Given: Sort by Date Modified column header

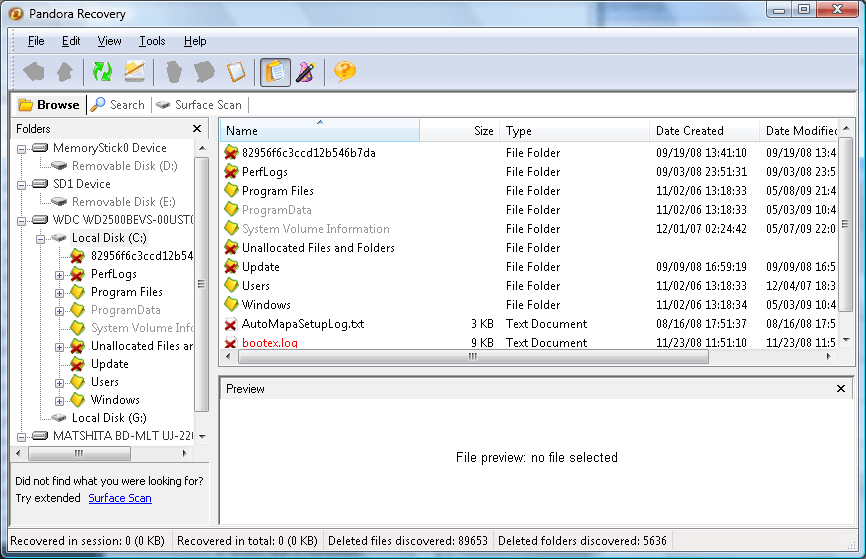Looking at the screenshot, I should coord(799,131).
